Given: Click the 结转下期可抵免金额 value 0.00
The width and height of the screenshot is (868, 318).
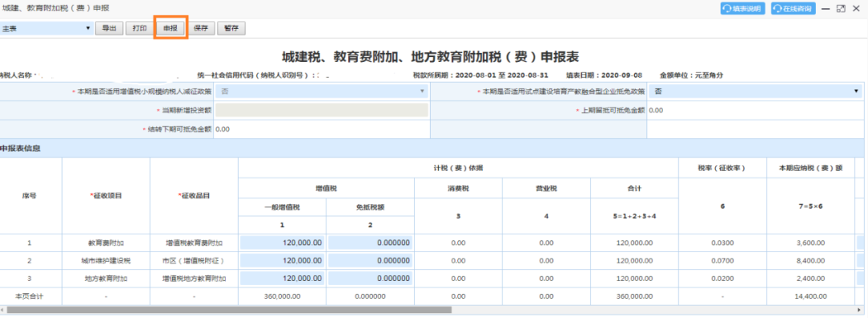Looking at the screenshot, I should click(x=223, y=128).
